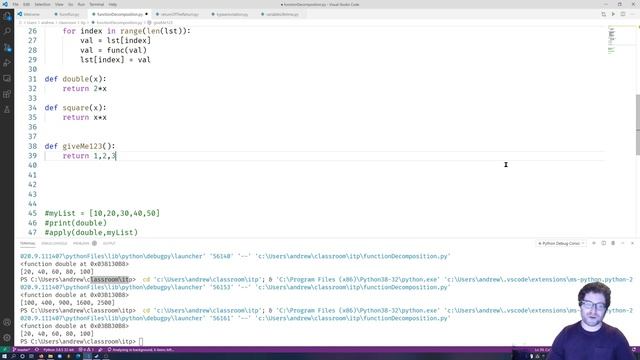640x360 pixels.
Task: Click the Ln 39 Col cursor position indicator
Action: [542, 350]
